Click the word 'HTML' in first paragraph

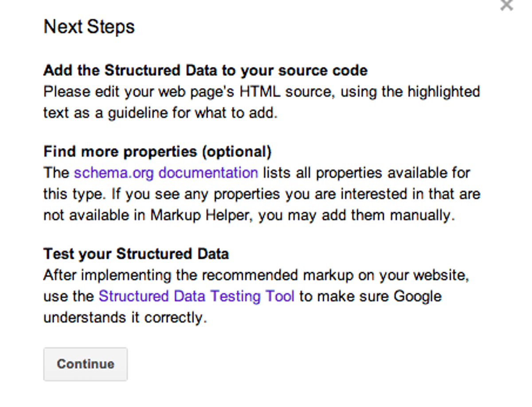(260, 92)
